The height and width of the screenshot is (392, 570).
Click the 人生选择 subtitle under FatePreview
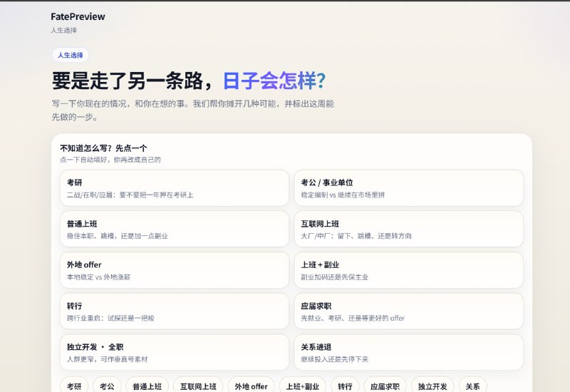[64, 30]
